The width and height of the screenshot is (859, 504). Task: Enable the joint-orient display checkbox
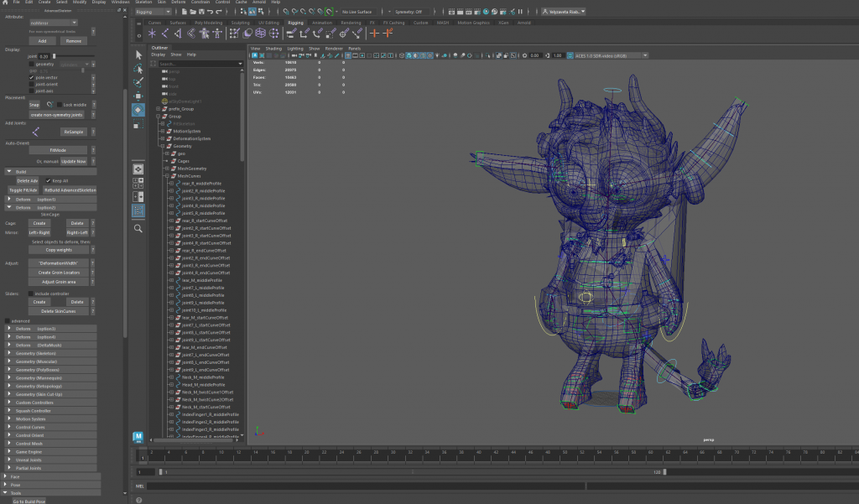click(31, 84)
